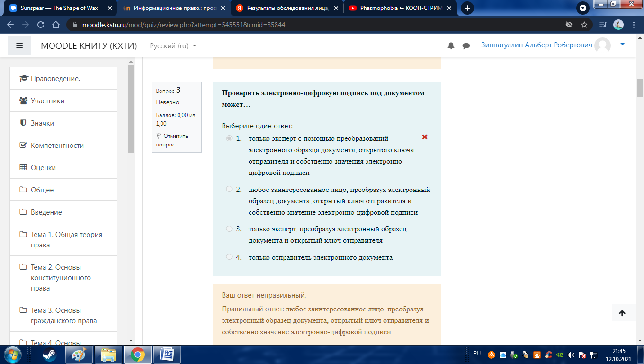Click the CCleaner tray icon

(x=549, y=355)
